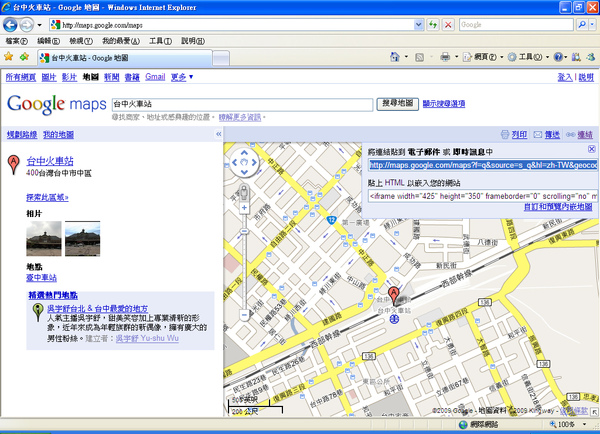Open the 檢視(V) menu
Image resolution: width=600 pixels, height=434 pixels.
tap(81, 41)
